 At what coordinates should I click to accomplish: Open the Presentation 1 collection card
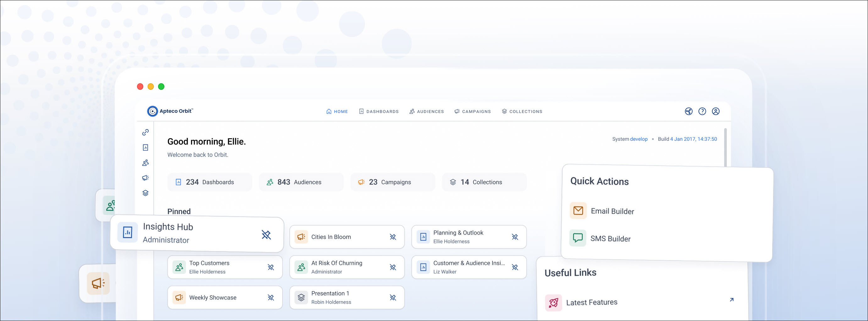click(x=347, y=298)
